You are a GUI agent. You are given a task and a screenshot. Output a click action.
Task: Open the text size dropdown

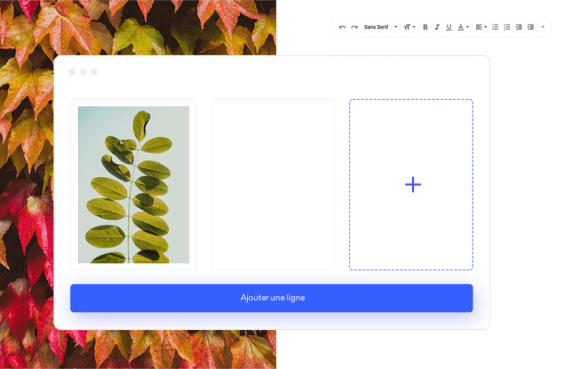click(x=409, y=27)
